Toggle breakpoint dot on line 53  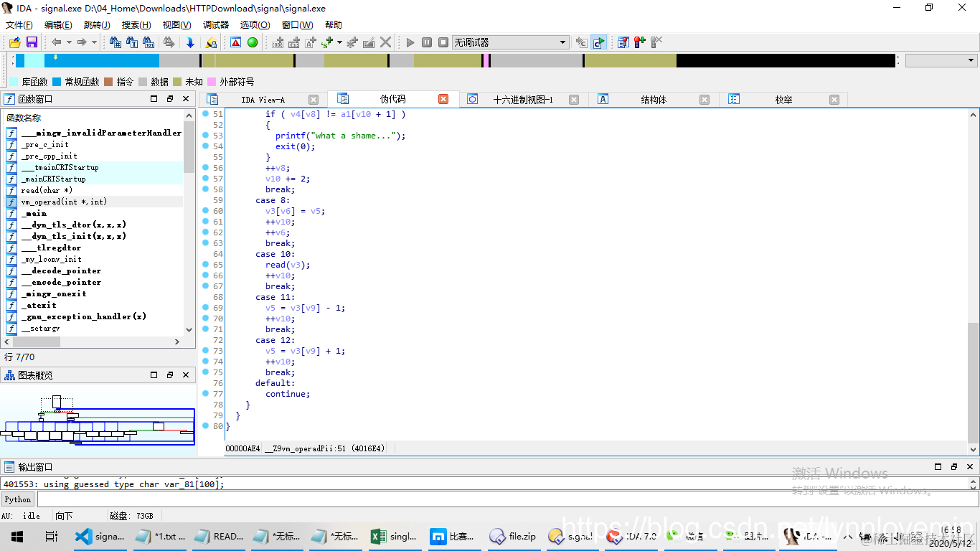(205, 136)
